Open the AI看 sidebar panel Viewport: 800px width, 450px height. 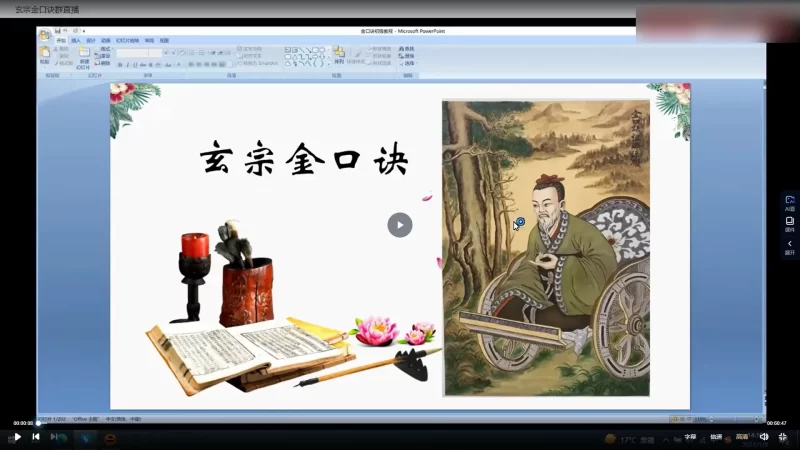(x=790, y=203)
